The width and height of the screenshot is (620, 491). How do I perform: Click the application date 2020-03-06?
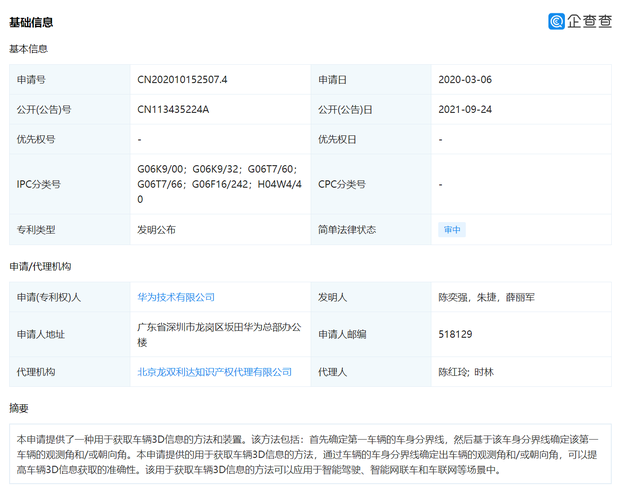click(465, 79)
